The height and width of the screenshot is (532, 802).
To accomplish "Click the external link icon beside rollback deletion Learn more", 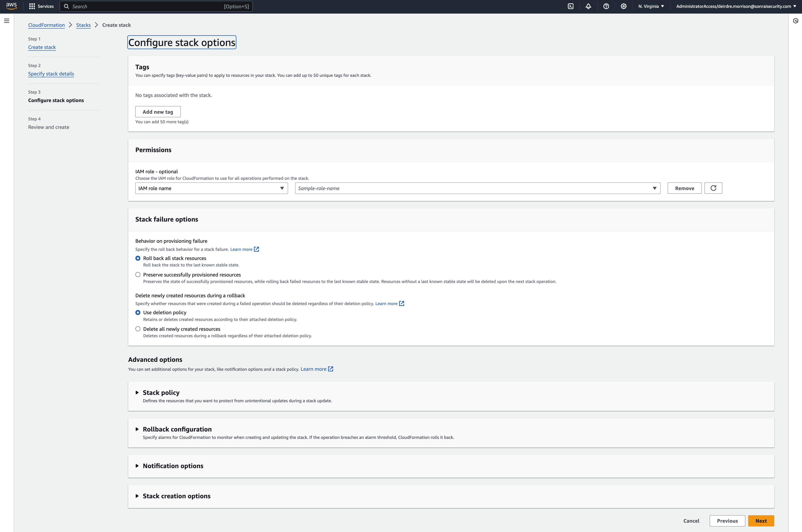I will [401, 303].
